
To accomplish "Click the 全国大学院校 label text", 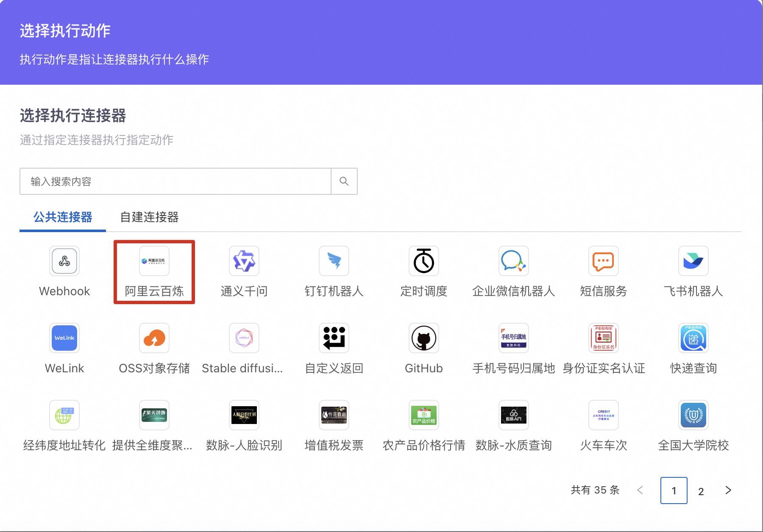I will 693,446.
